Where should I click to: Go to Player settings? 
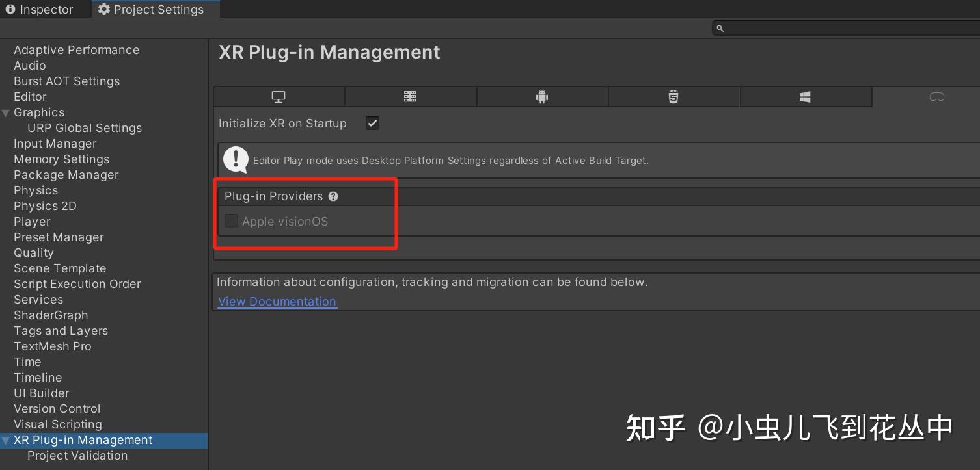click(x=32, y=222)
